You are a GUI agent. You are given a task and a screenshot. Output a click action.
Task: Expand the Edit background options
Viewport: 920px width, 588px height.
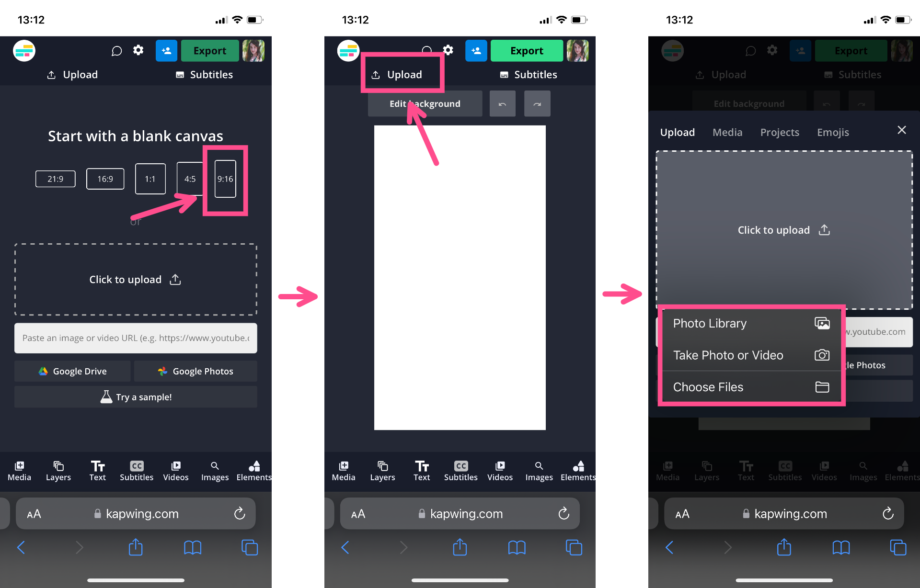[x=425, y=103]
